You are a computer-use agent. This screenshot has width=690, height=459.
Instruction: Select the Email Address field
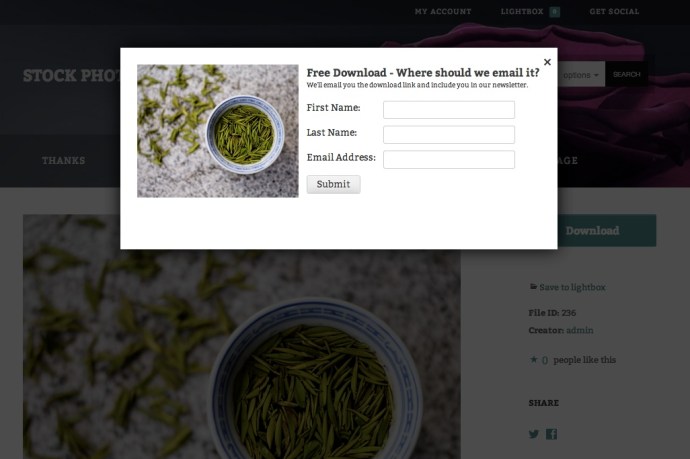(449, 159)
